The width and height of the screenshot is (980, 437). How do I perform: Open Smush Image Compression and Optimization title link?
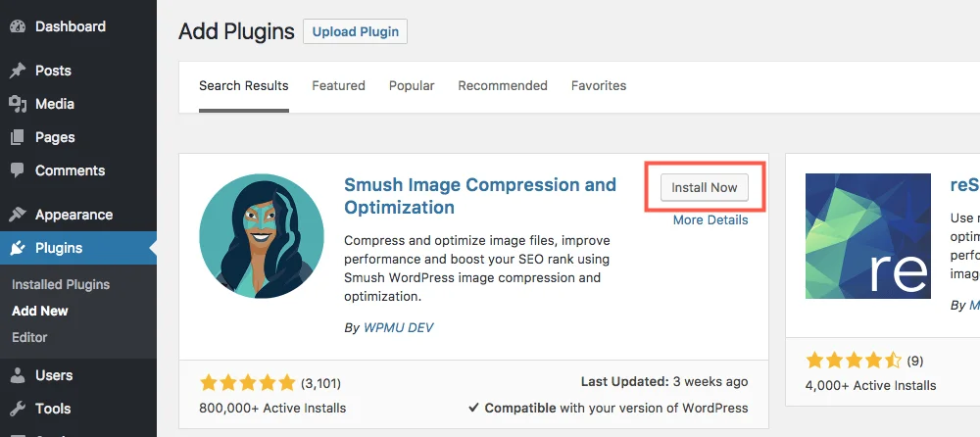[x=480, y=196]
